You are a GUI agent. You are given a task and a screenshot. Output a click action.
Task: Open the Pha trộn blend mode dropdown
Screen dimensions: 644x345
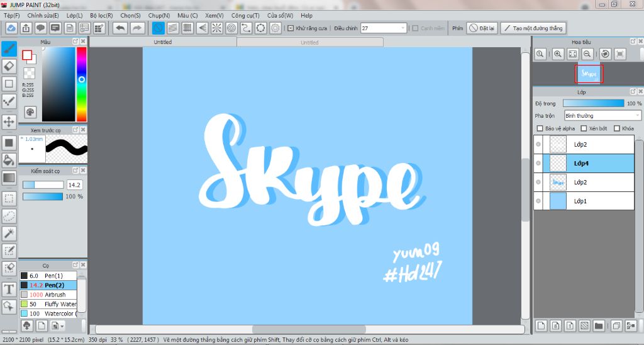point(602,116)
